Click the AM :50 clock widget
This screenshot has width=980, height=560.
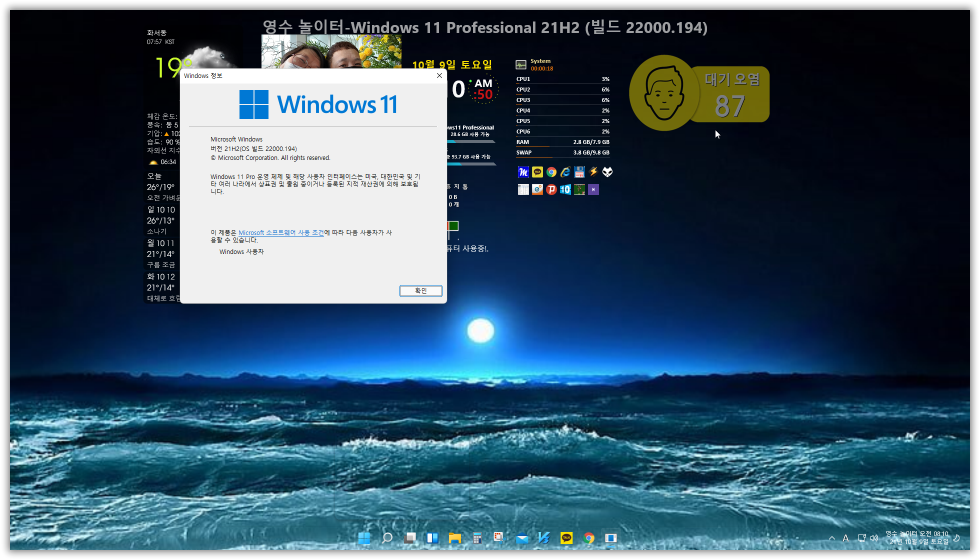tap(483, 89)
